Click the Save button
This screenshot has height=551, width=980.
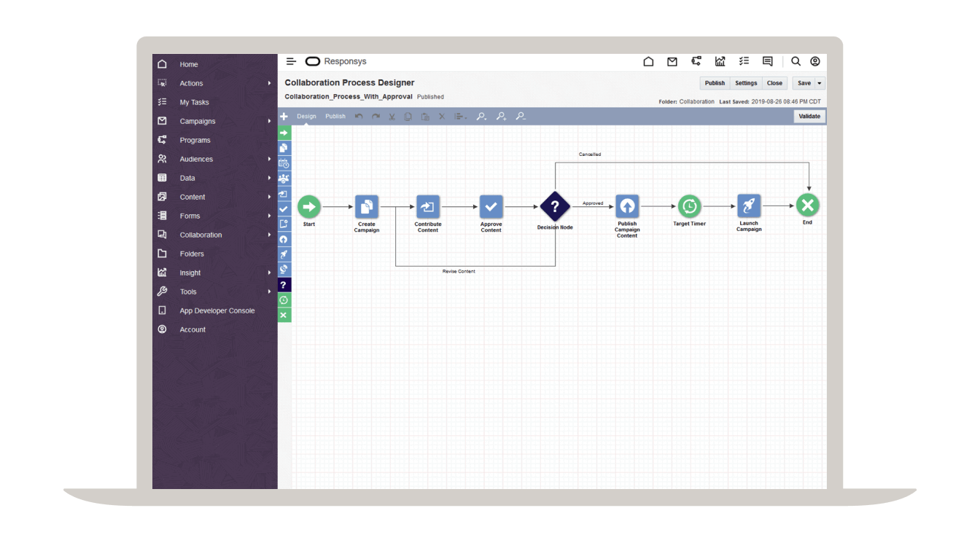[804, 83]
